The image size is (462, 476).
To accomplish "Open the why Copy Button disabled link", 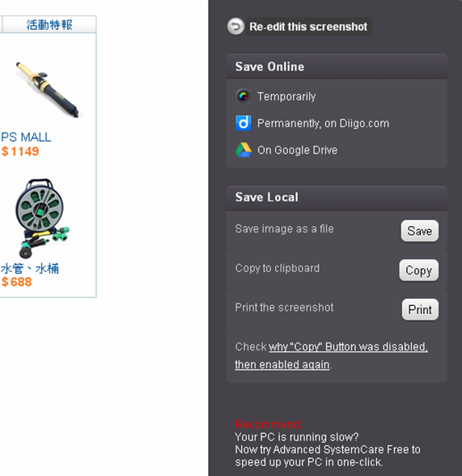I will click(331, 355).
